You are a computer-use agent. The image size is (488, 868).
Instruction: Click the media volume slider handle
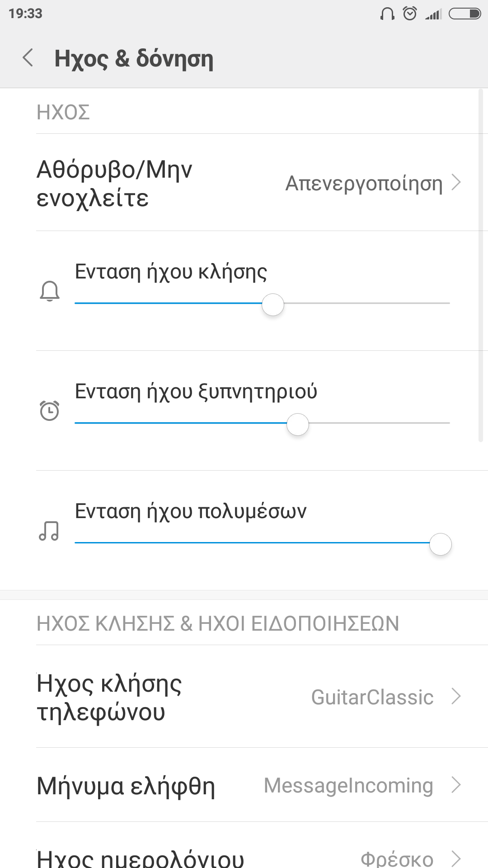coord(441,544)
